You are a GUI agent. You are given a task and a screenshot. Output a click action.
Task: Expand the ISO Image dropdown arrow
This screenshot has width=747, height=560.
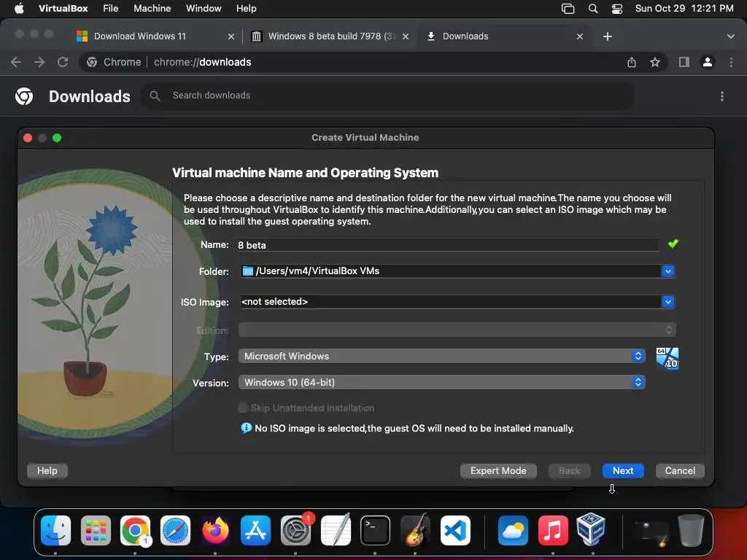click(668, 302)
